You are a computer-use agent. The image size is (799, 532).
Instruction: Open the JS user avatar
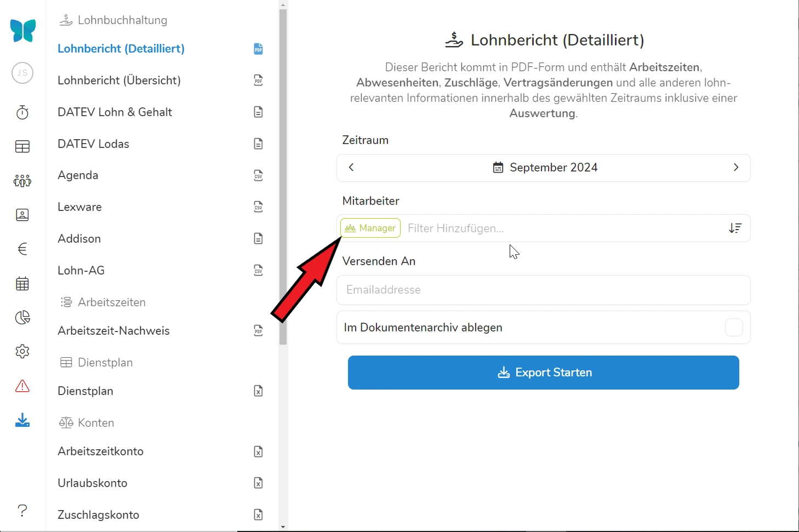point(22,73)
